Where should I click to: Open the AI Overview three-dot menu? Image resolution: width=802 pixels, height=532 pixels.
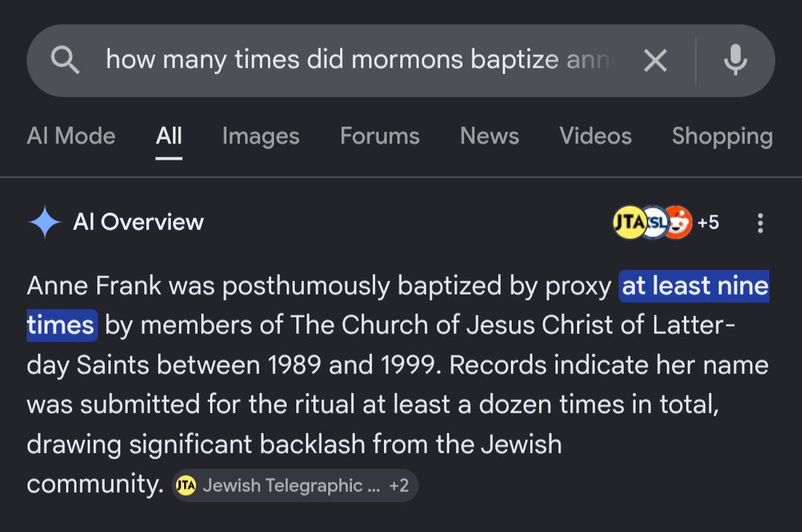pos(760,223)
